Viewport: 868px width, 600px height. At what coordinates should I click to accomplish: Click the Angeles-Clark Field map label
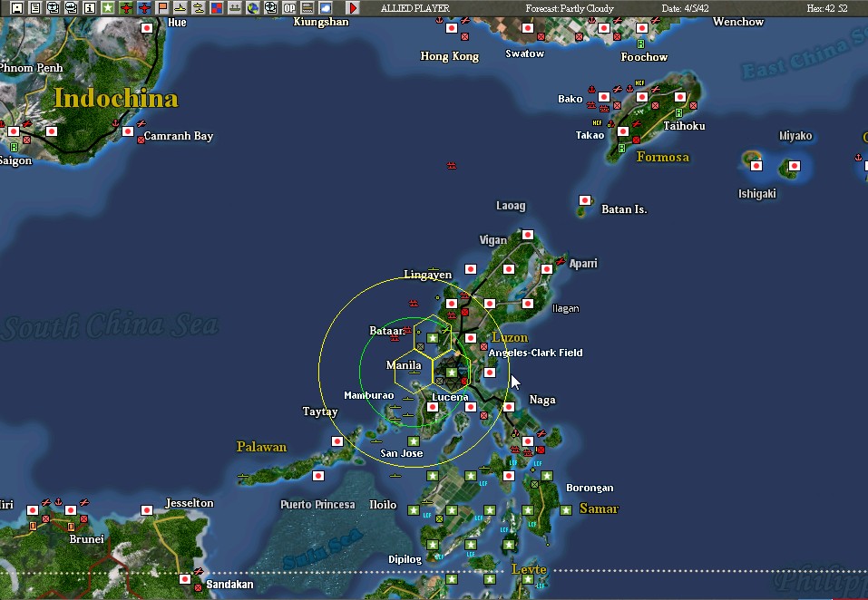pos(535,353)
